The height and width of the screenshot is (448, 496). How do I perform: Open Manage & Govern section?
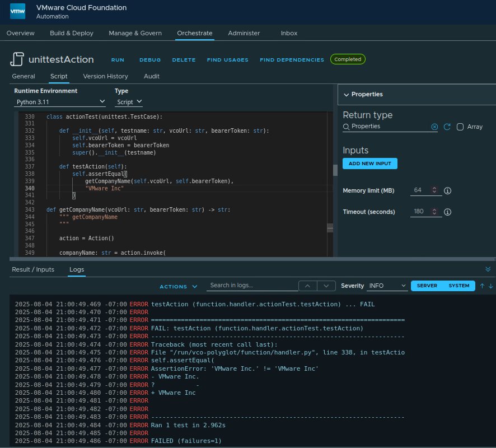135,33
